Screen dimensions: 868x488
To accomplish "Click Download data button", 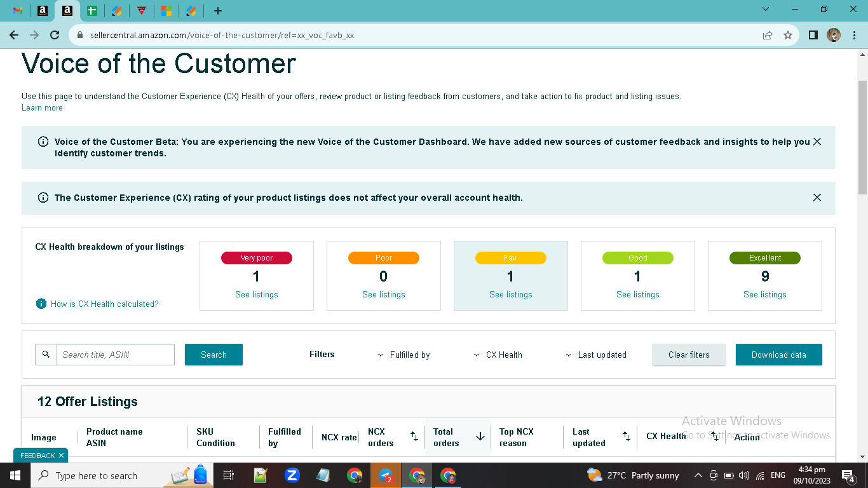I will [x=779, y=355].
